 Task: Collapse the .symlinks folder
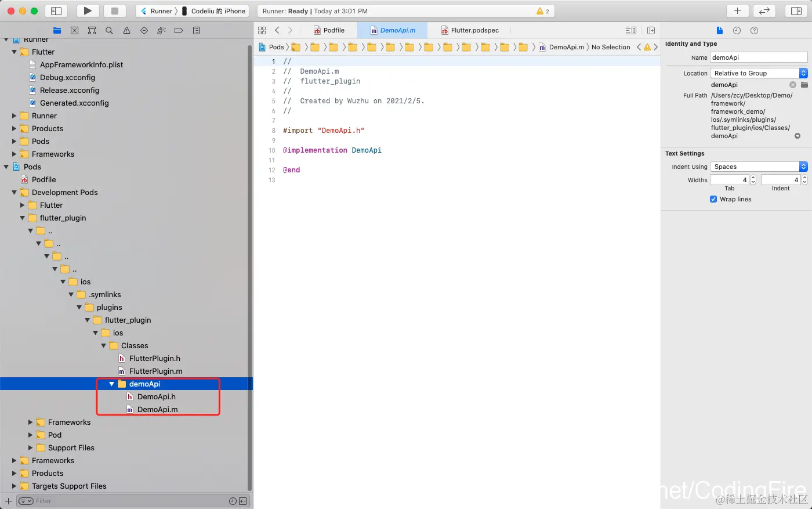[71, 294]
